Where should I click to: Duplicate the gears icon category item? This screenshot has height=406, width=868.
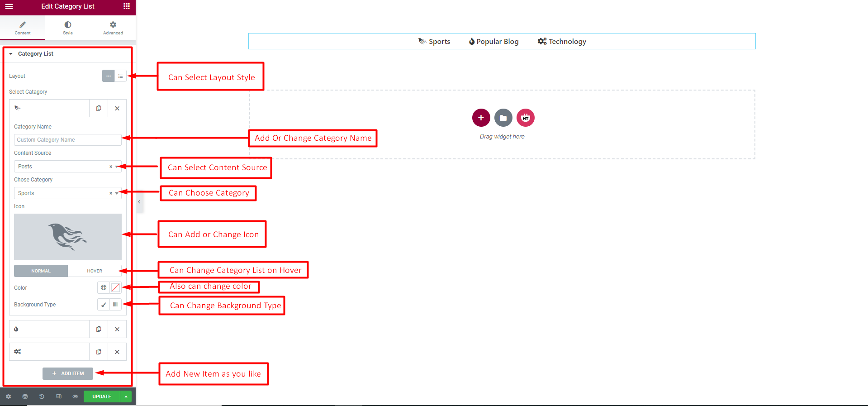(x=99, y=352)
